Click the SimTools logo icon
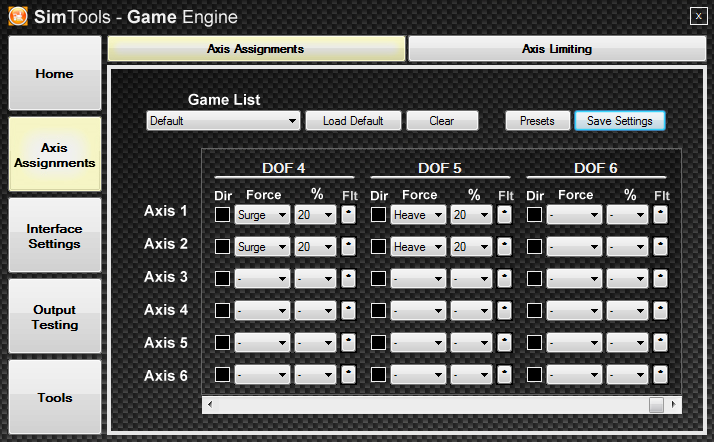714x442 pixels. [x=17, y=15]
